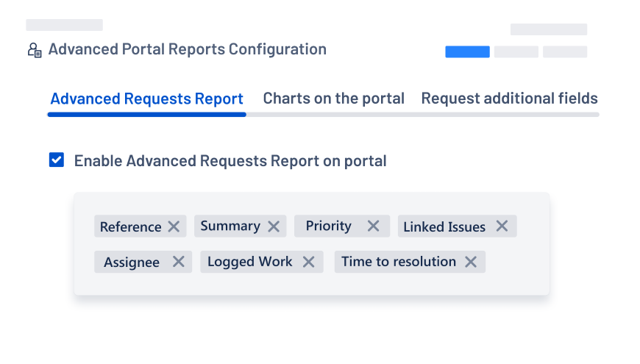Click the Reference tag label
Screen dimensions: 640x364
pyautogui.click(x=130, y=226)
